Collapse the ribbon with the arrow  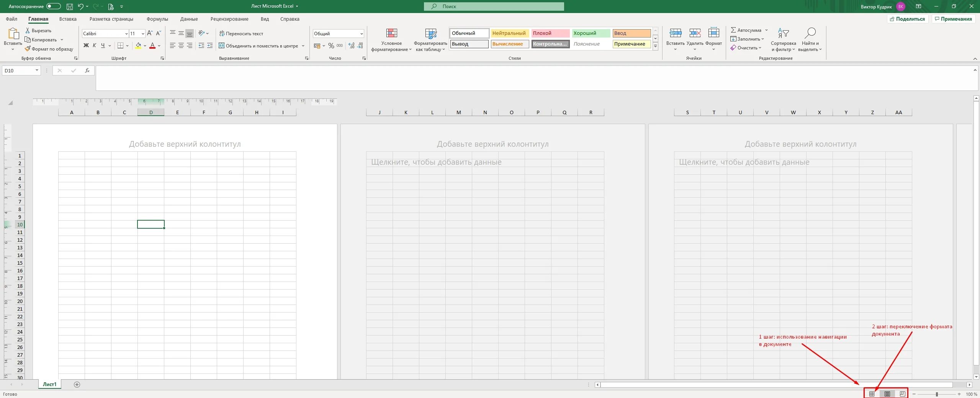tap(975, 59)
